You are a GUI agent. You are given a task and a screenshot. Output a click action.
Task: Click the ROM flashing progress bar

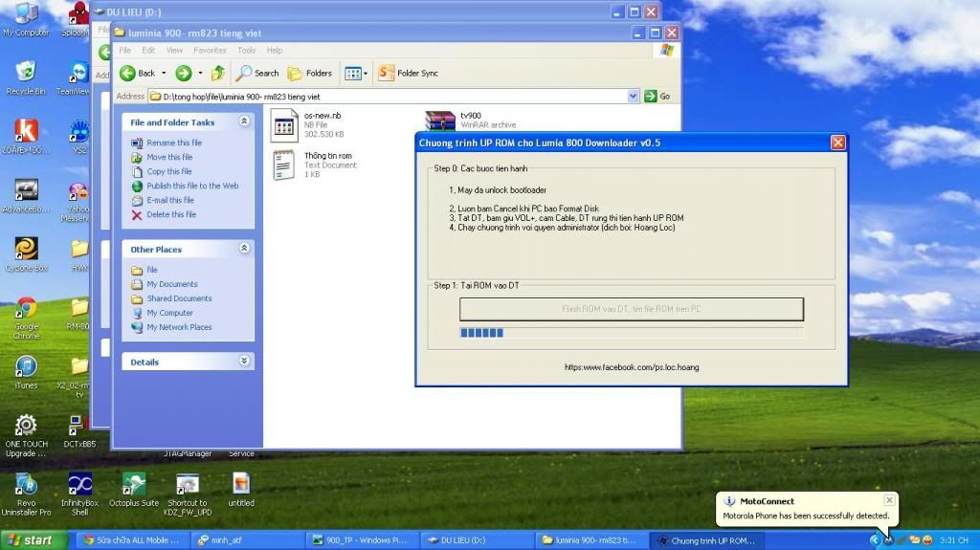pos(632,333)
